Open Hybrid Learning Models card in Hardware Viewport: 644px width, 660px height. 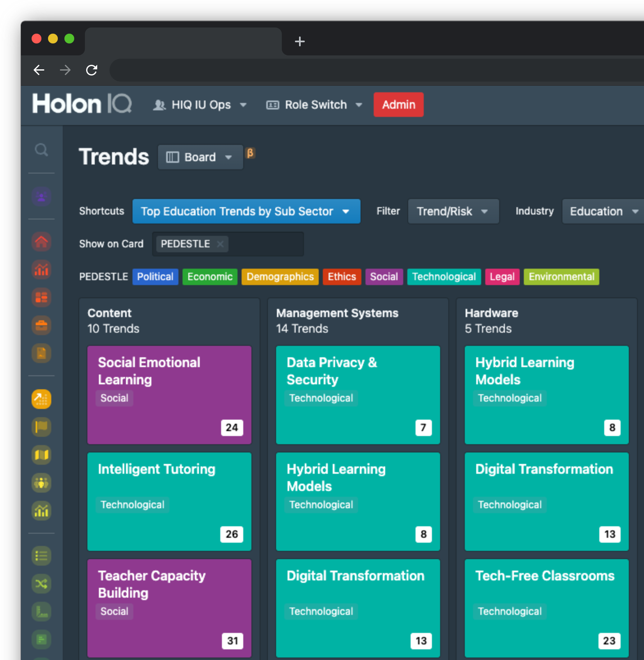click(547, 395)
